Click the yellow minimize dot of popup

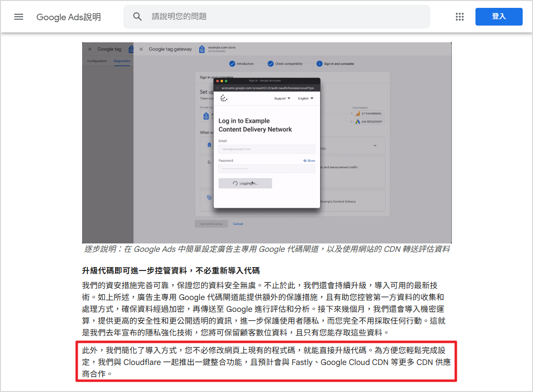pyautogui.click(x=222, y=81)
